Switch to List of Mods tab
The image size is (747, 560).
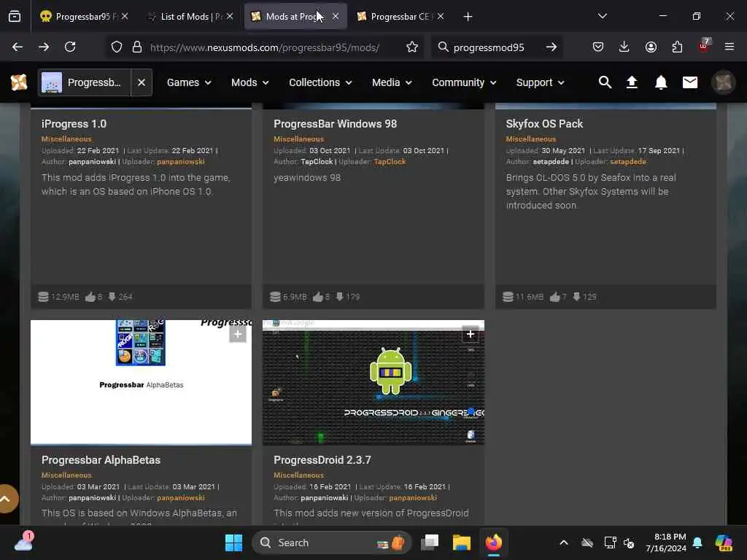(x=186, y=17)
